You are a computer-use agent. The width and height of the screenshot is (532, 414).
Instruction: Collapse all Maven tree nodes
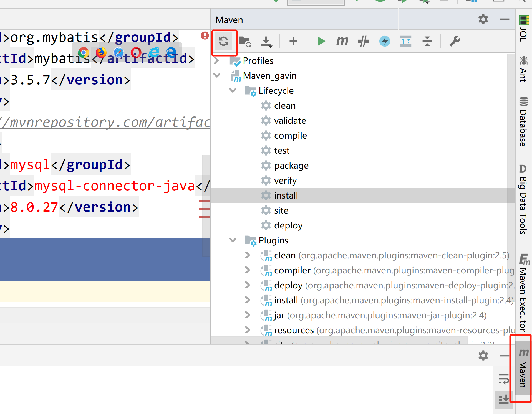(427, 42)
